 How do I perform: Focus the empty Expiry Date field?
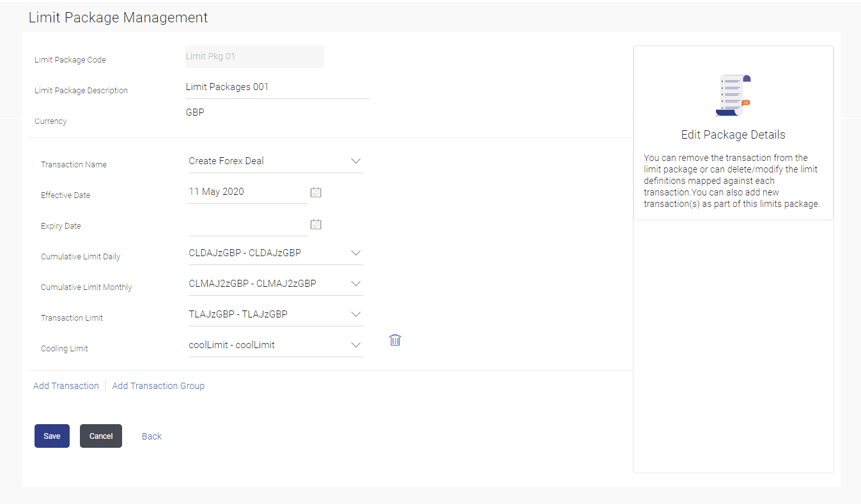pyautogui.click(x=247, y=224)
